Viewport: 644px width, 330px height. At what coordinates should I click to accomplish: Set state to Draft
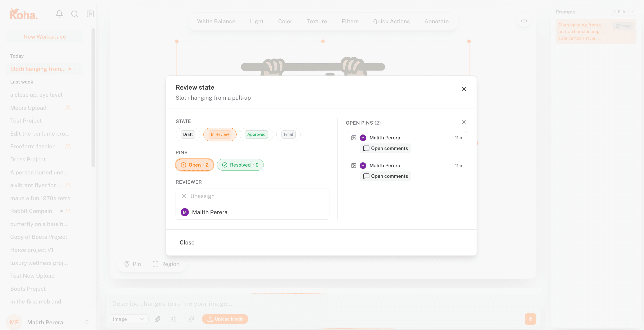[188, 134]
